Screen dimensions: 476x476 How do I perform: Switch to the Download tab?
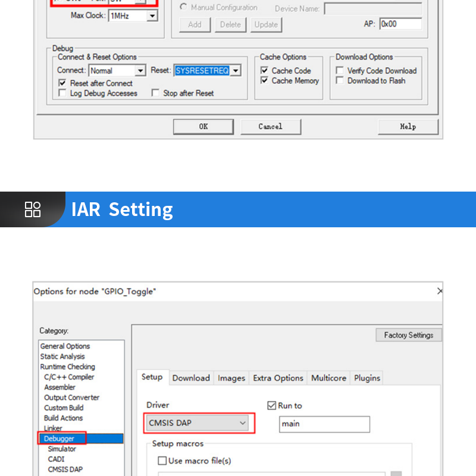191,378
